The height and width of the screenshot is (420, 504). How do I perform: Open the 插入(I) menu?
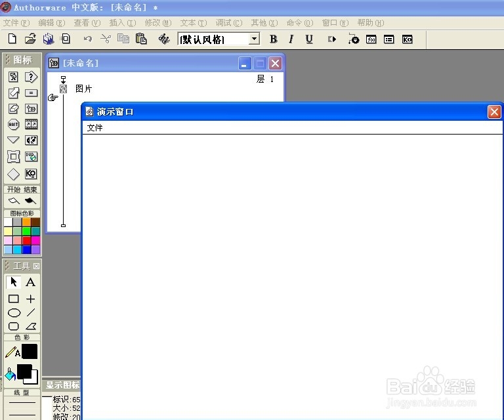123,23
